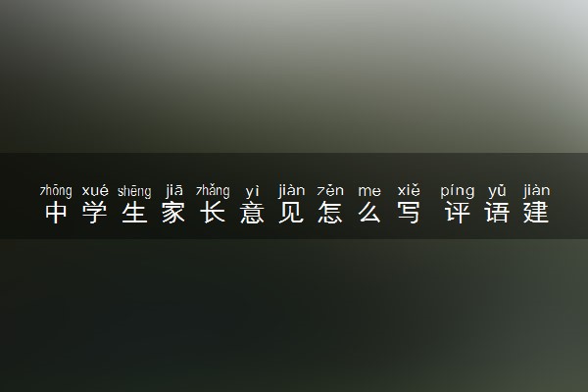Click the pinyin label xiě
Image resolution: width=588 pixels, height=392 pixels.
tap(409, 190)
